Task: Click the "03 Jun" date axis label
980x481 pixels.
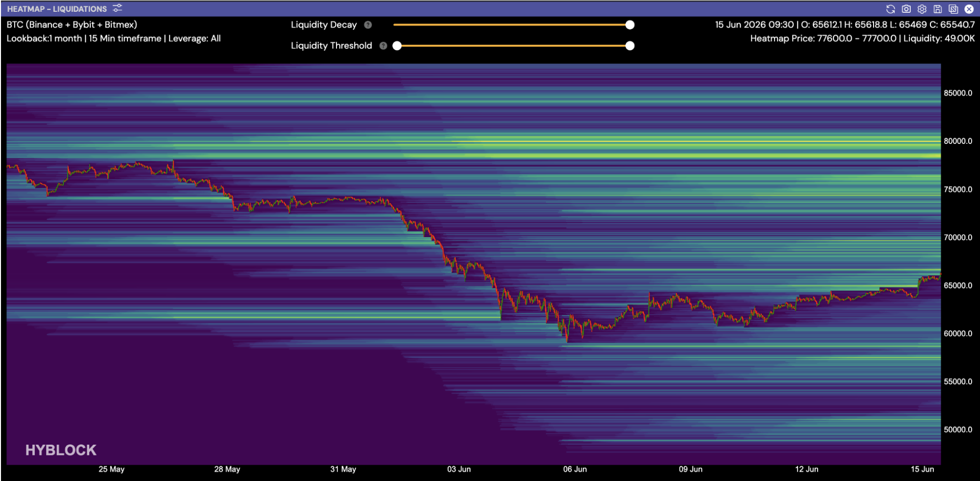Action: (x=459, y=469)
